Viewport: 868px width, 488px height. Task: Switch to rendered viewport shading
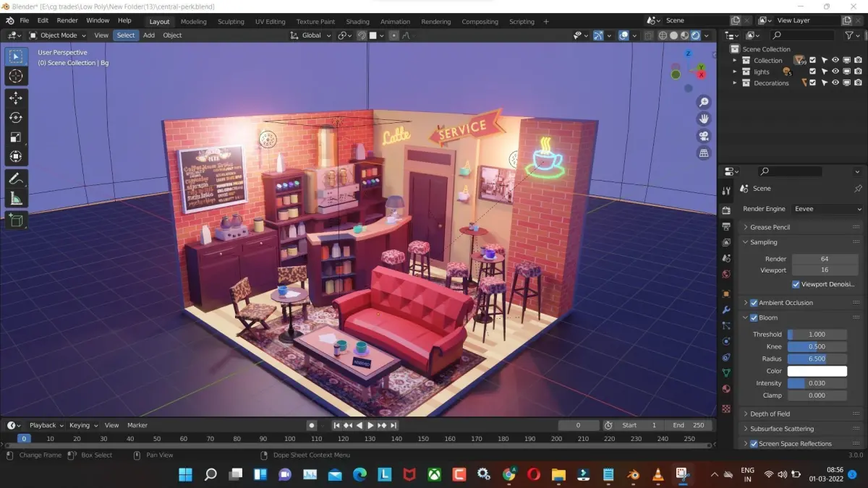(696, 35)
